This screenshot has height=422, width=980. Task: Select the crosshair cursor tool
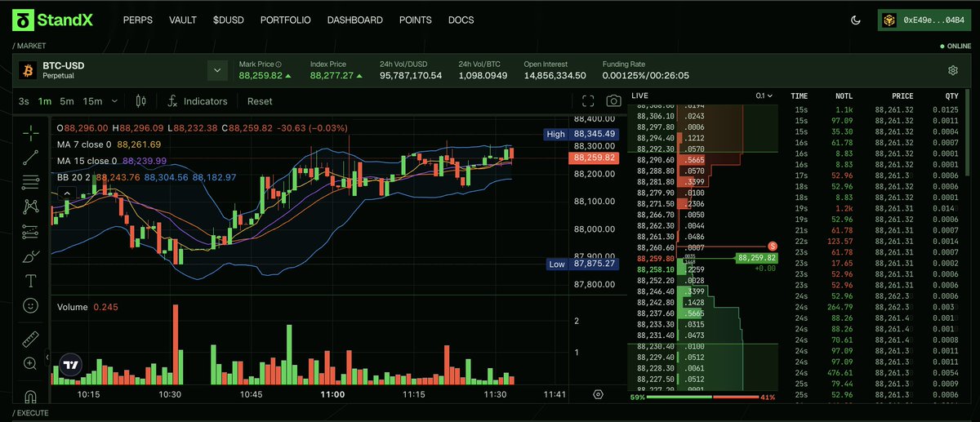coord(31,132)
